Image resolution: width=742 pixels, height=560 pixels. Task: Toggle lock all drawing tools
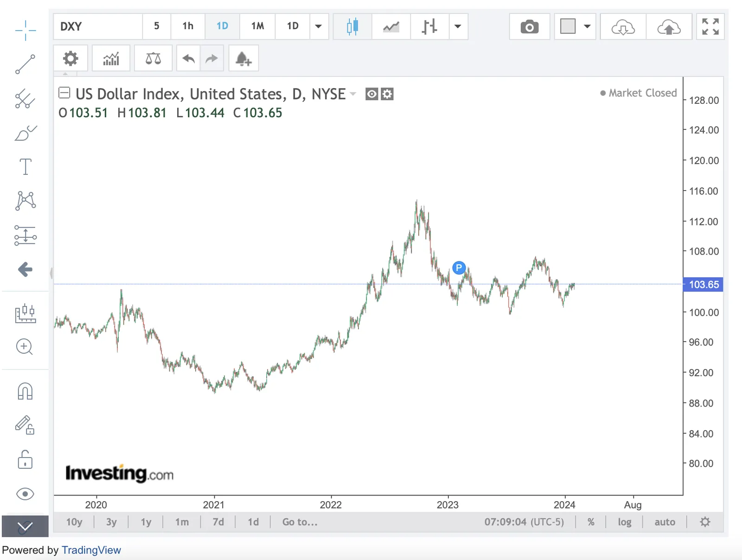click(x=25, y=459)
